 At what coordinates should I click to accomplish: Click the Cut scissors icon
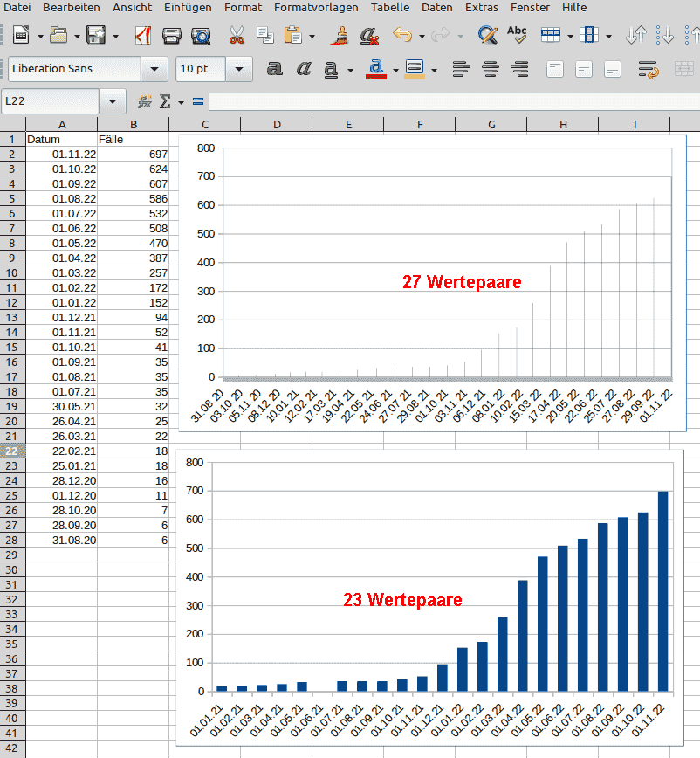(237, 36)
